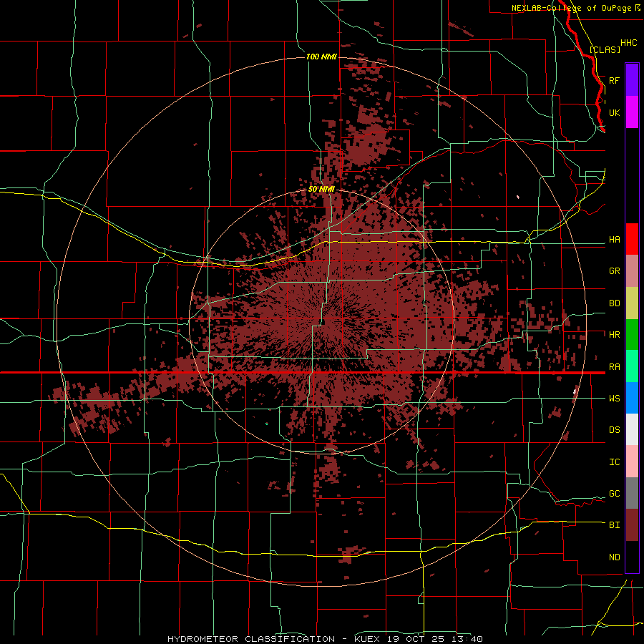This screenshot has width=644, height=644.
Task: Click the BI legend label
Action: click(x=614, y=525)
